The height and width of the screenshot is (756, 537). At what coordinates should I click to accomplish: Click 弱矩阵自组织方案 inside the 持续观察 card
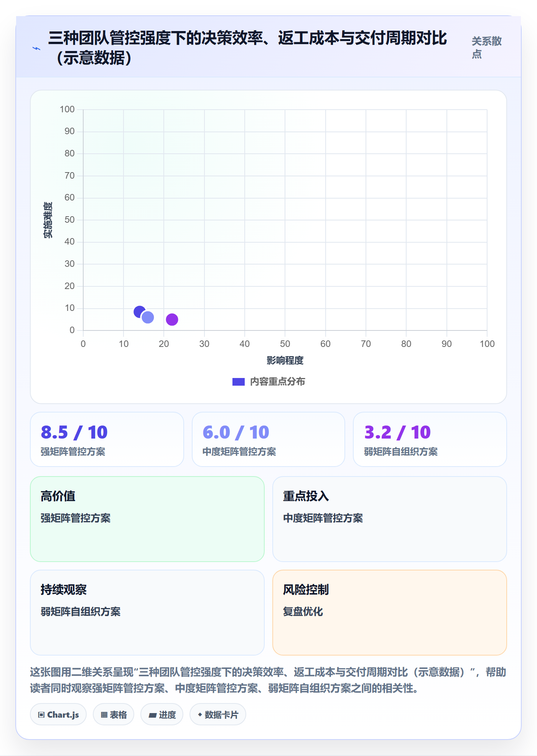[81, 611]
